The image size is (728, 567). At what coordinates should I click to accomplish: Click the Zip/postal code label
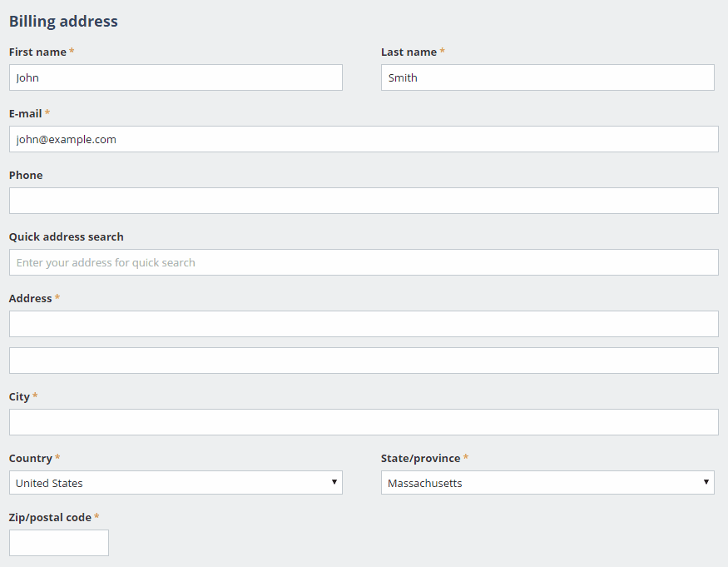click(50, 517)
